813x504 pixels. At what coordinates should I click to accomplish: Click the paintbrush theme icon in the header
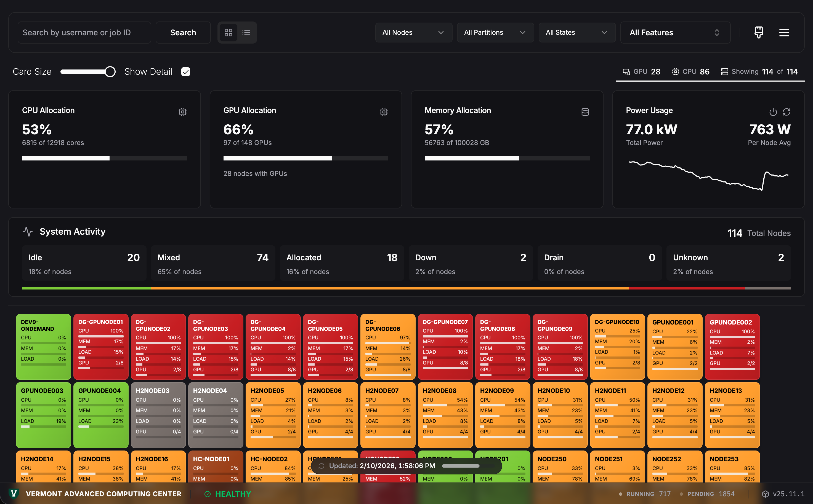point(758,32)
